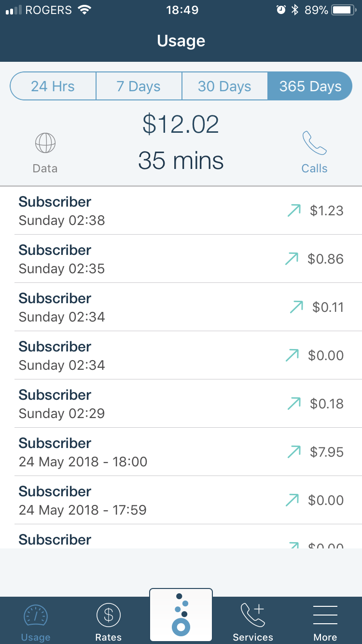362x644 pixels.
Task: View the 24 May 2018 17:59 call
Action: [145, 501]
